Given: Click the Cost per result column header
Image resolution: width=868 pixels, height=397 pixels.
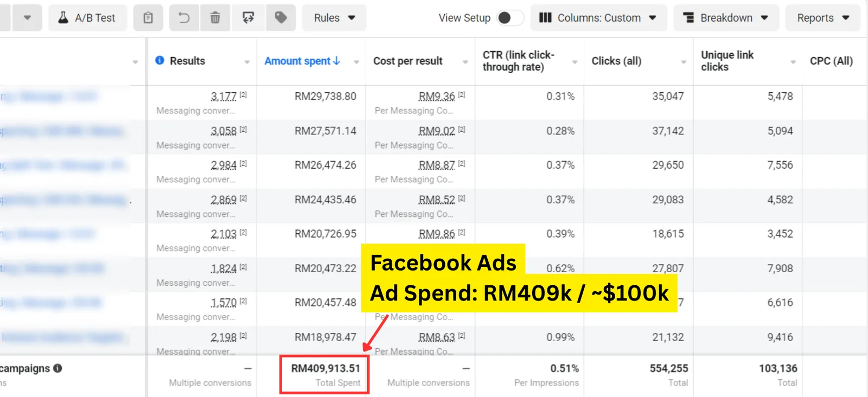Looking at the screenshot, I should point(408,61).
